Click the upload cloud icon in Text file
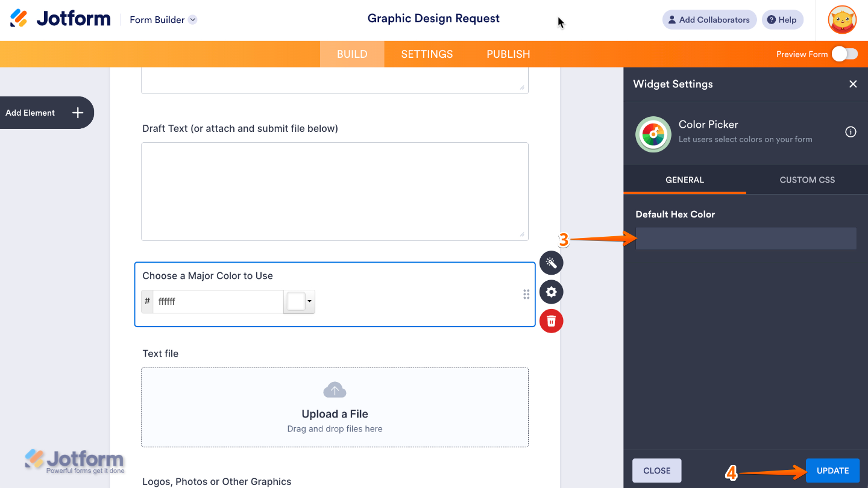The width and height of the screenshot is (868, 488). click(335, 389)
